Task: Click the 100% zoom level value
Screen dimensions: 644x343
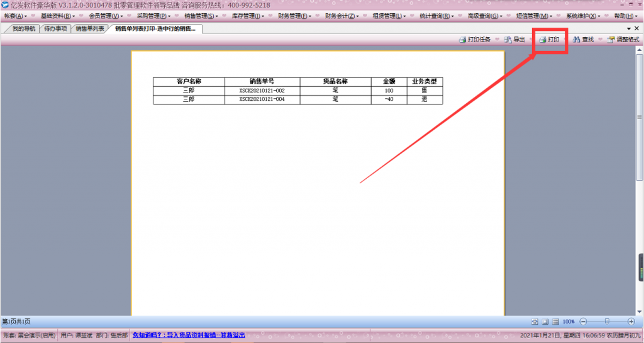Action: (569, 322)
